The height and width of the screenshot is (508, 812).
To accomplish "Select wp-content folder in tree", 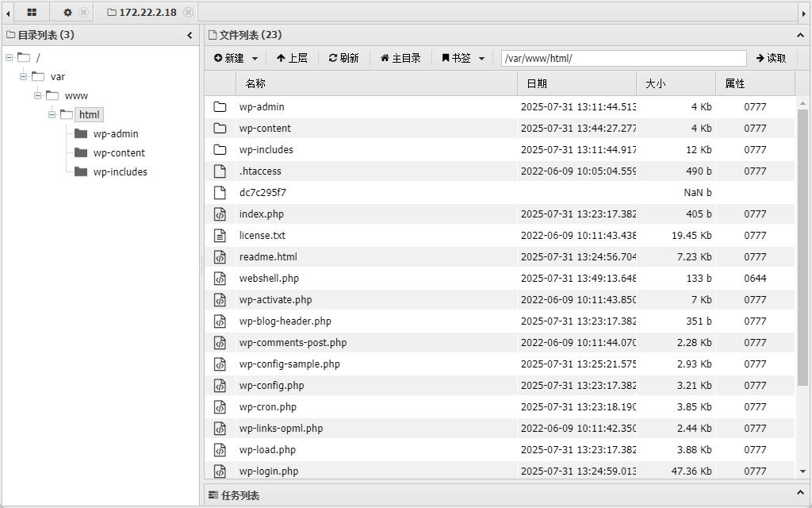I will (x=119, y=153).
